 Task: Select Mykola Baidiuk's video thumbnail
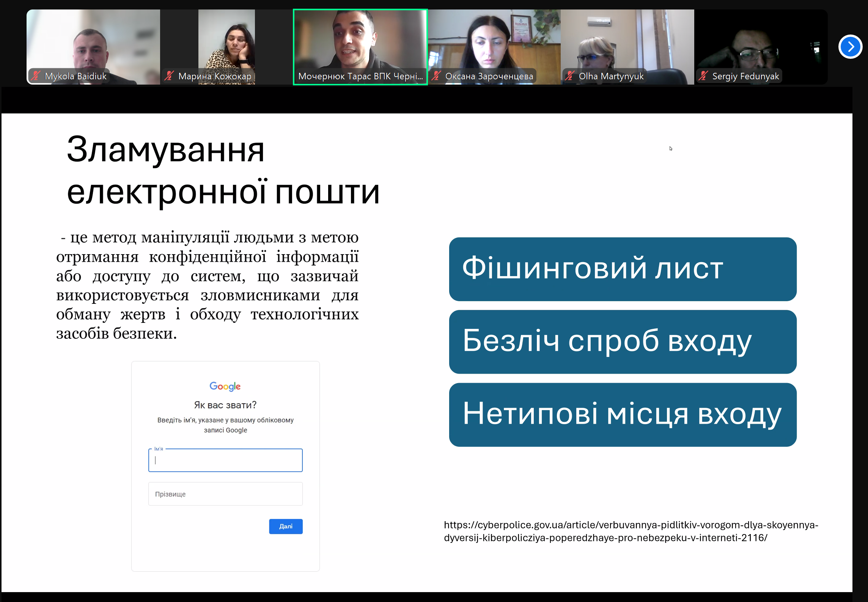pos(93,47)
